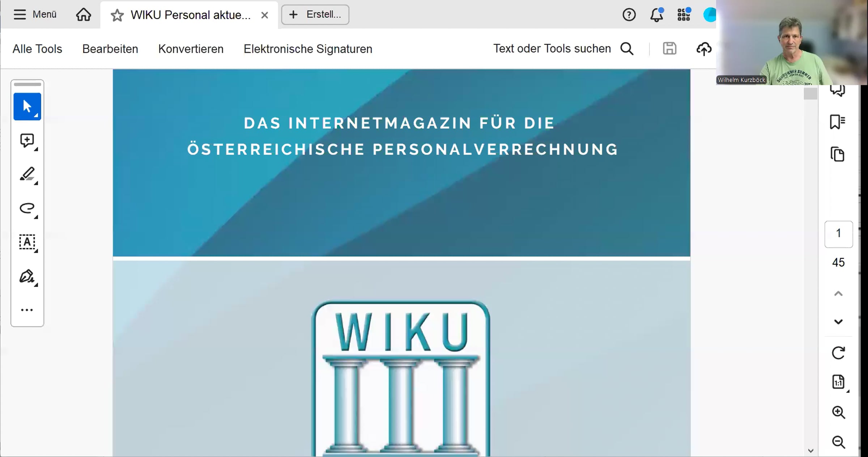Click the vertical scrollbar thumb

pyautogui.click(x=810, y=93)
